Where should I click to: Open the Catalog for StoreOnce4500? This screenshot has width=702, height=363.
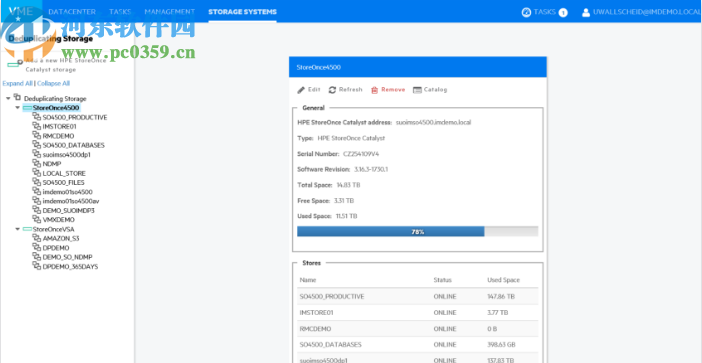click(x=430, y=90)
